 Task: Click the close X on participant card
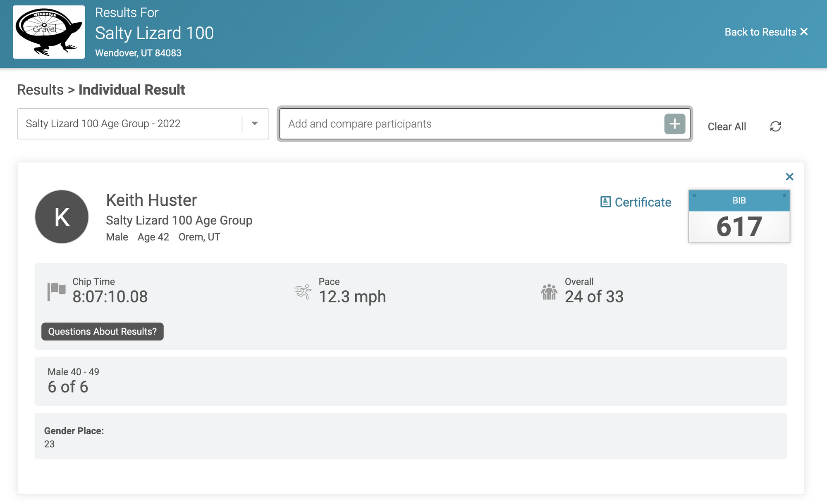pos(789,176)
